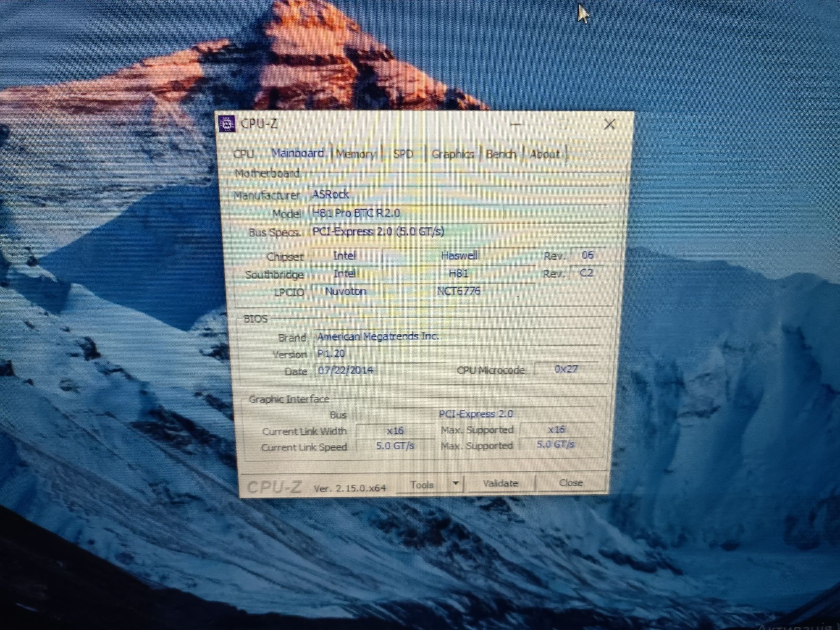
Task: Click the CPU Microcode 0x27 value
Action: tap(566, 369)
